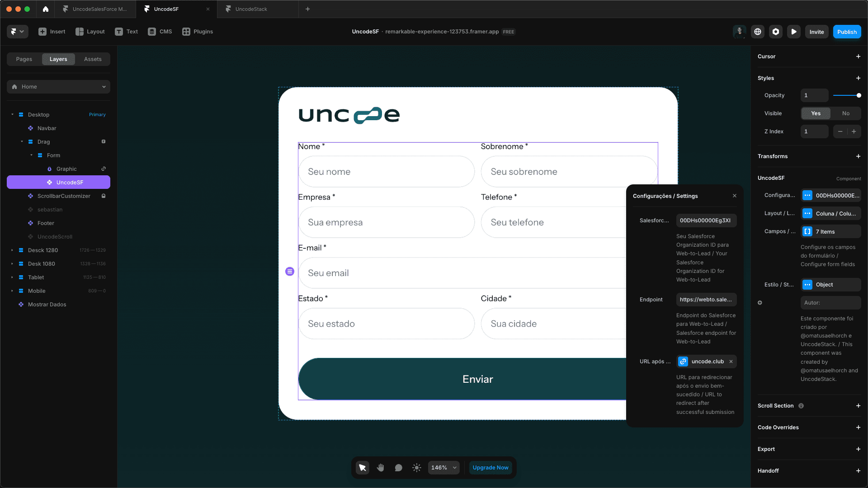Screen dimensions: 868x488
Task: Select the Navbar layer
Action: pyautogui.click(x=58, y=128)
